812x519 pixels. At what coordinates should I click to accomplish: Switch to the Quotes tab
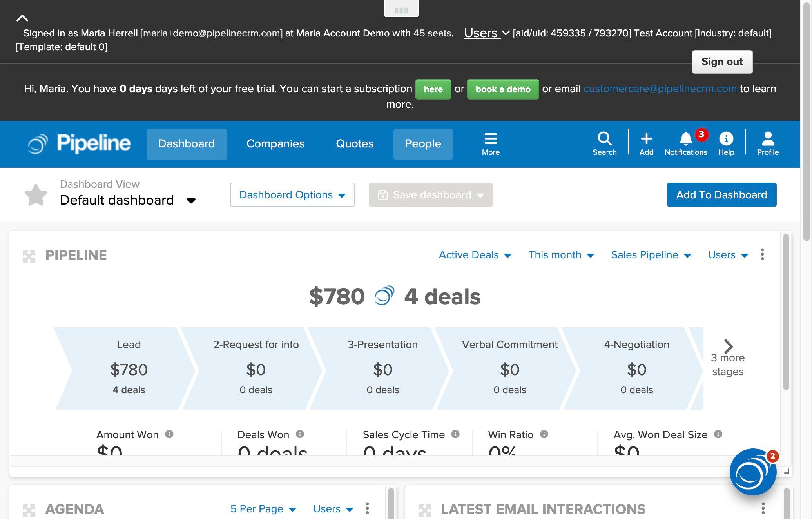pos(354,144)
